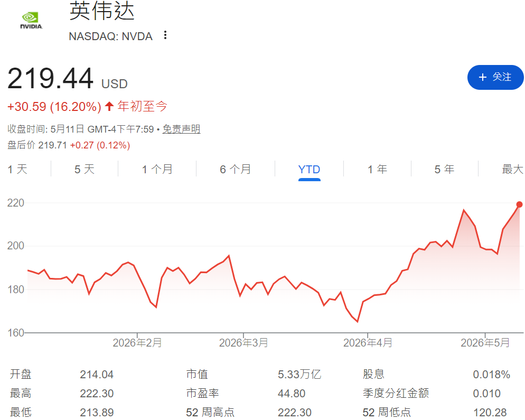Select the YTD range tab
Image resolution: width=525 pixels, height=420 pixels.
309,170
